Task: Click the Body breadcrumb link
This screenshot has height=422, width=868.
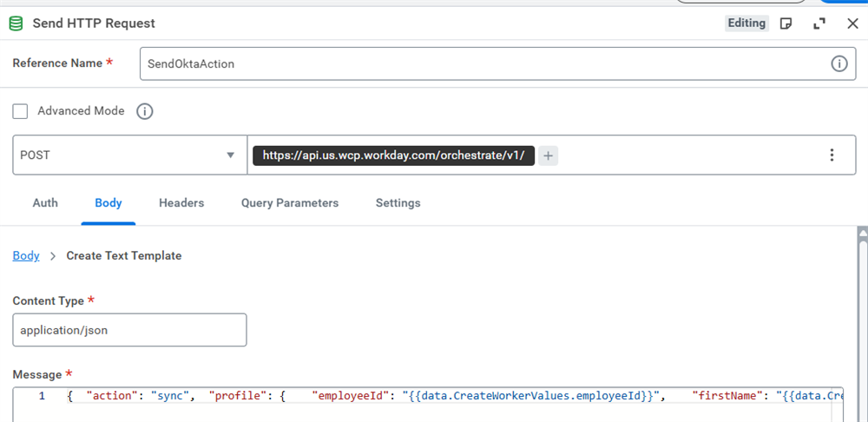Action: 26,256
